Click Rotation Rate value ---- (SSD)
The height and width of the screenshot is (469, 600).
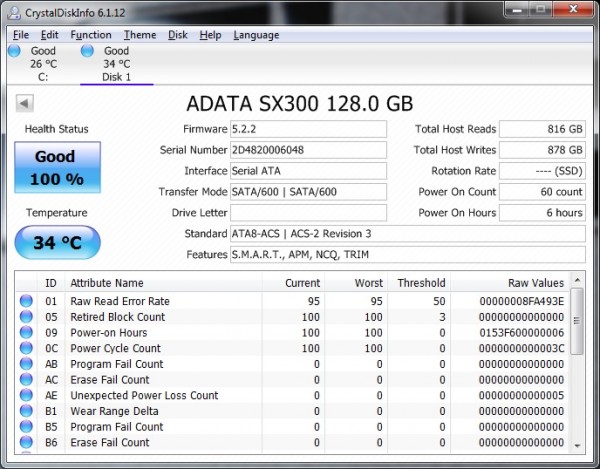(x=542, y=171)
